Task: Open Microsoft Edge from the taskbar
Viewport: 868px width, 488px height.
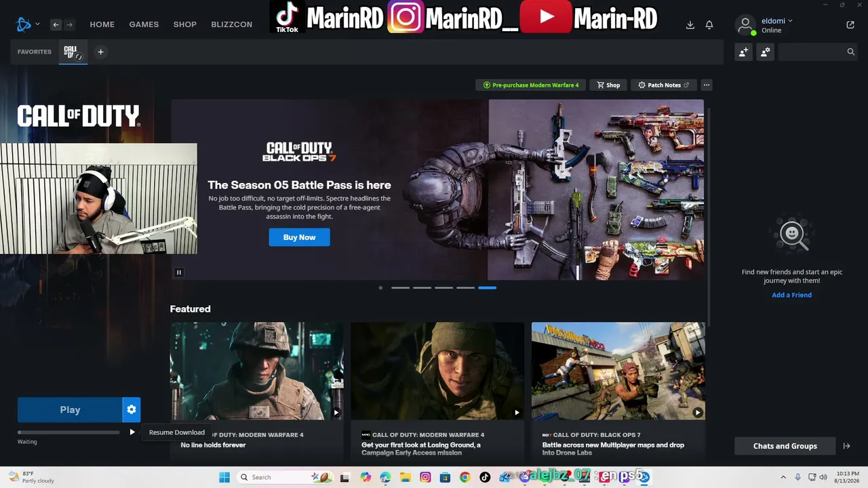Action: tap(386, 477)
